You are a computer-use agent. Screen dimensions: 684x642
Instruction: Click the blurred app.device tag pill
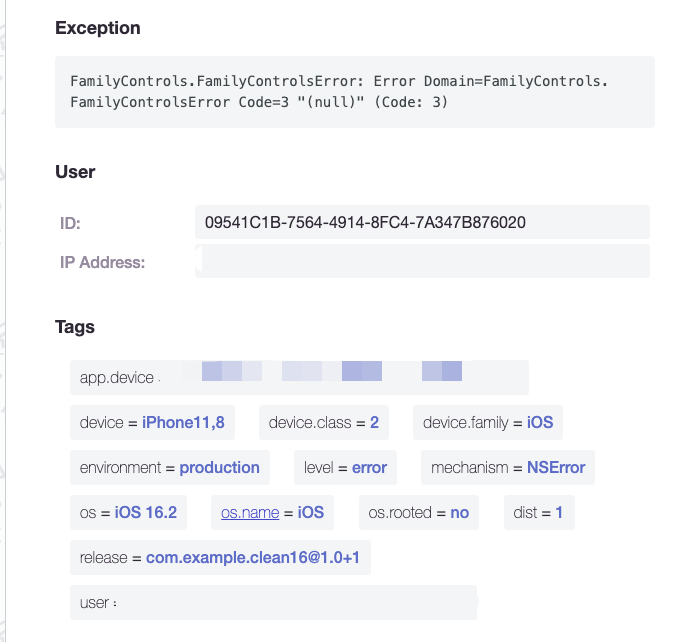[x=299, y=378]
